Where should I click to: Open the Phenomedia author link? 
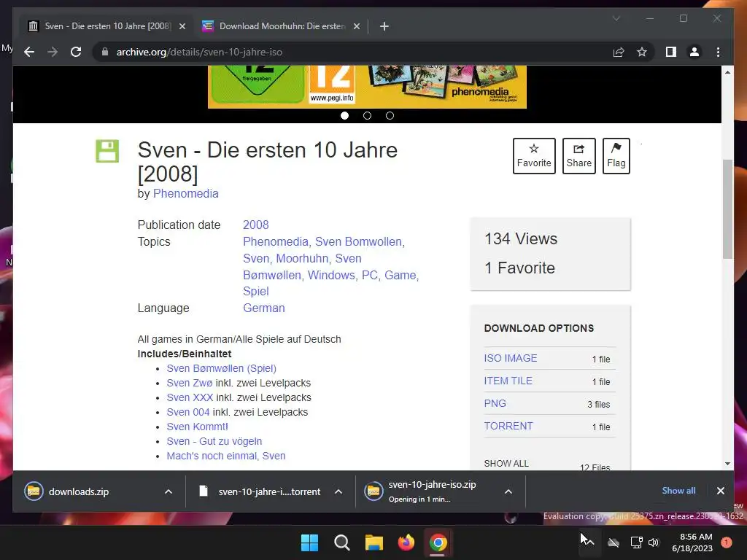click(186, 194)
